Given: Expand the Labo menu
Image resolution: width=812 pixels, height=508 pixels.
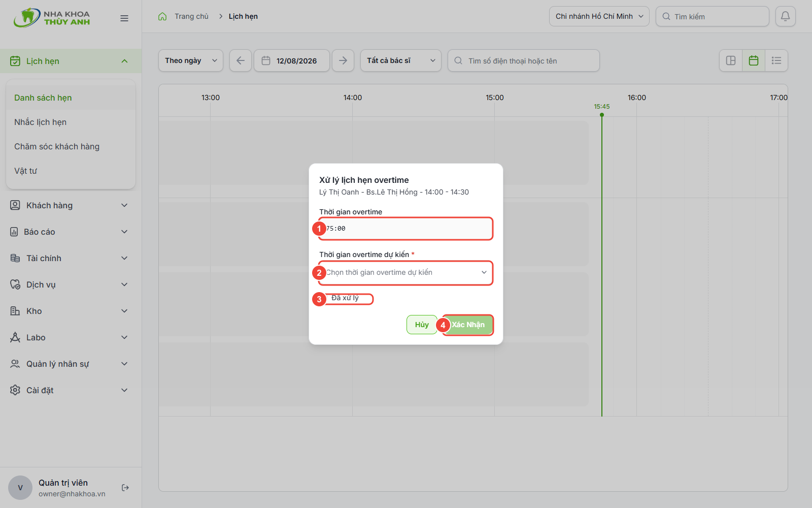Looking at the screenshot, I should [71, 337].
